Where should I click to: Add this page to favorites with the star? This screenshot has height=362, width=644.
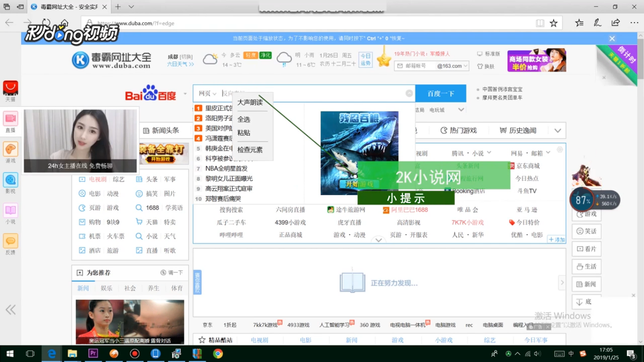[553, 23]
